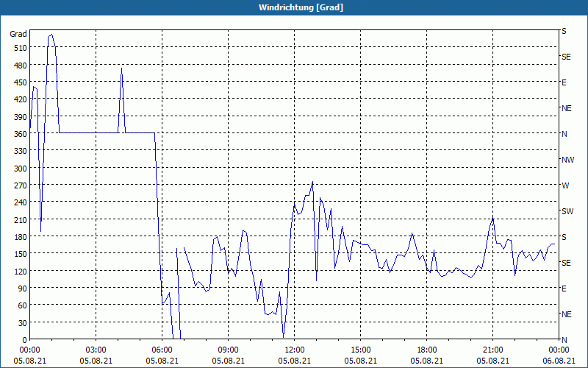
Task: Click the 270 y-axis value
Action: point(21,185)
